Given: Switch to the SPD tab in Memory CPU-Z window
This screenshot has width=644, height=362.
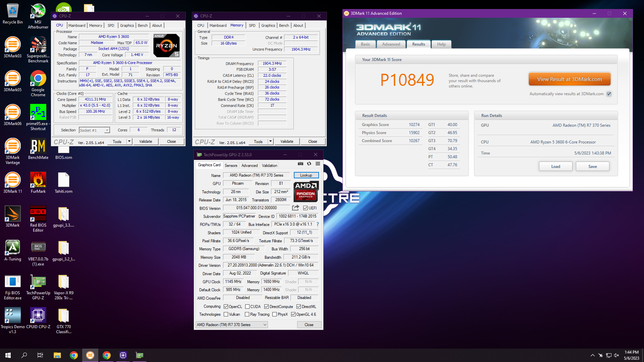Looking at the screenshot, I should coord(252,25).
